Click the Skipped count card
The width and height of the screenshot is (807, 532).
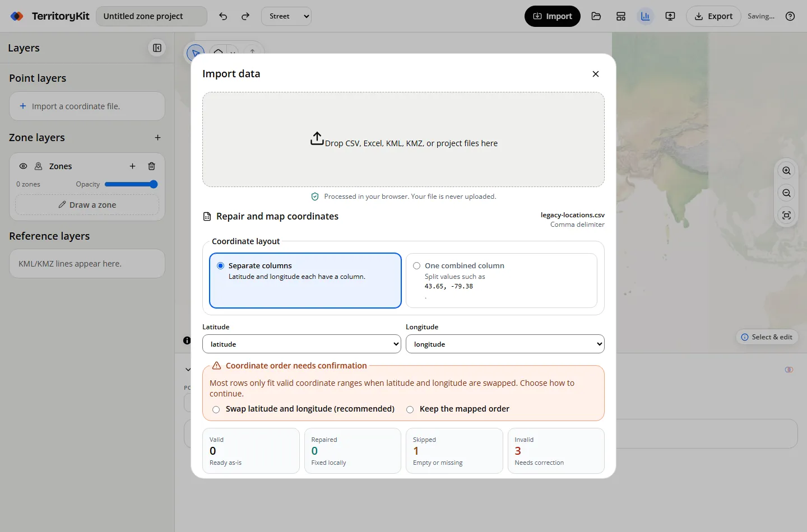click(454, 451)
